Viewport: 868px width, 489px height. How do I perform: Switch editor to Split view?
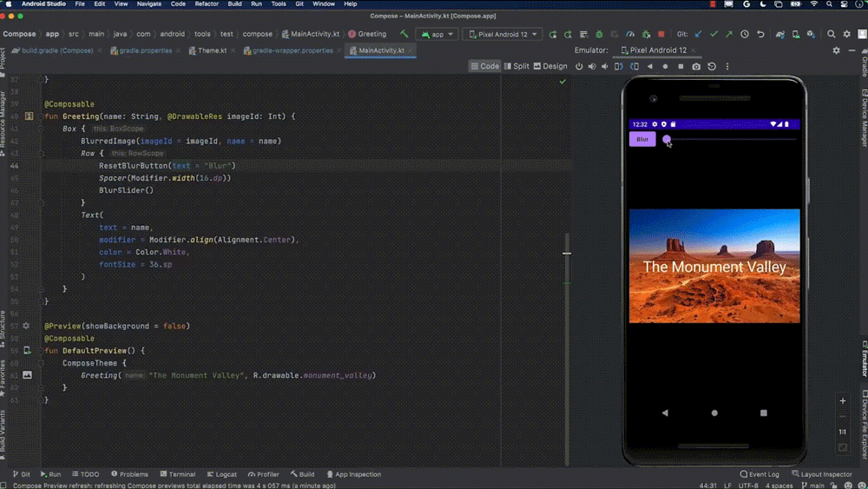click(516, 66)
